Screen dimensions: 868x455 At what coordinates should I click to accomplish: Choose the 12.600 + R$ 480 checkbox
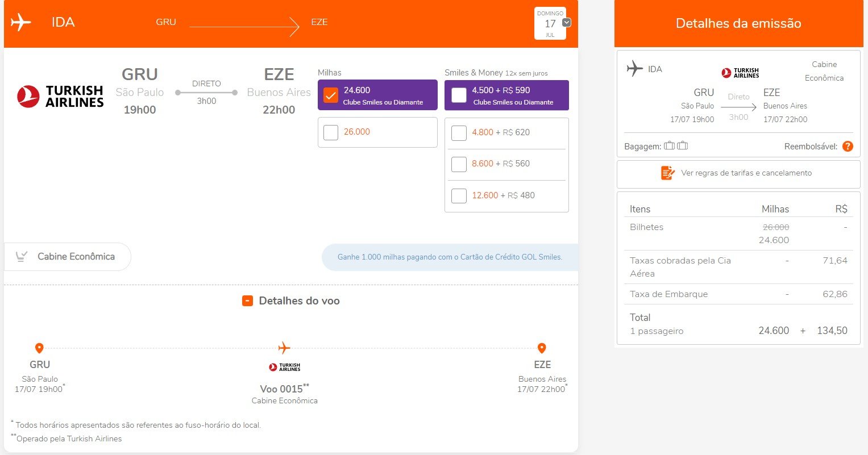(x=459, y=196)
